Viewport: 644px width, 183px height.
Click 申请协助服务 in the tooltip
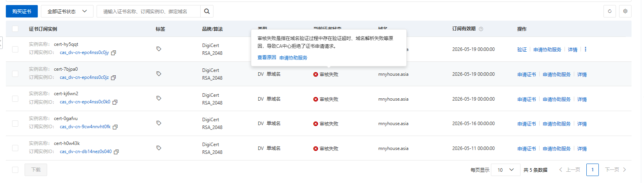[x=293, y=58]
